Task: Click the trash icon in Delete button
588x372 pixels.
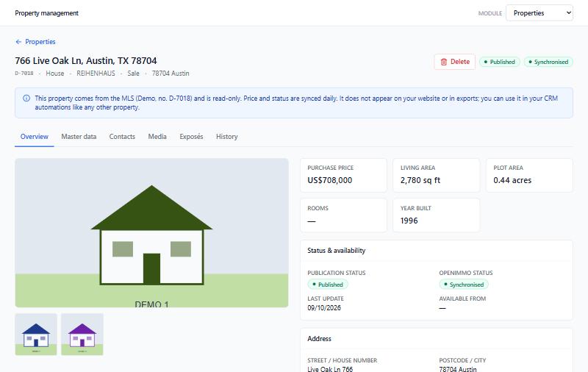Action: click(444, 62)
